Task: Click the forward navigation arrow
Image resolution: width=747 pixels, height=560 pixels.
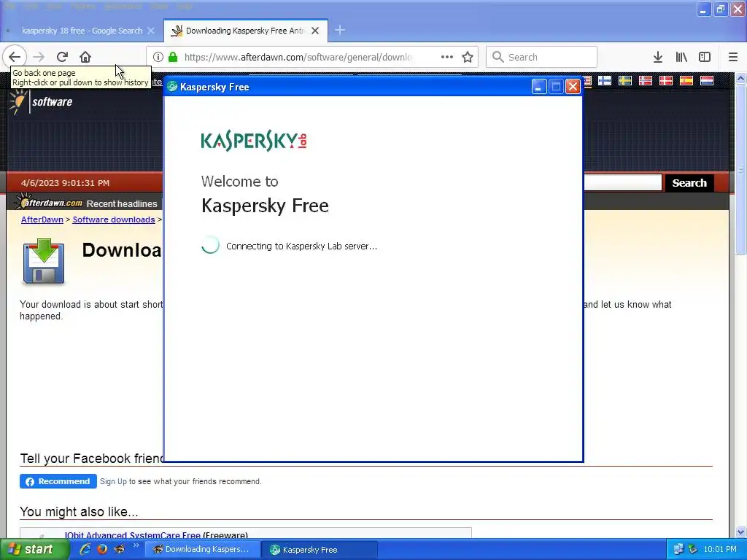Action: 39,57
